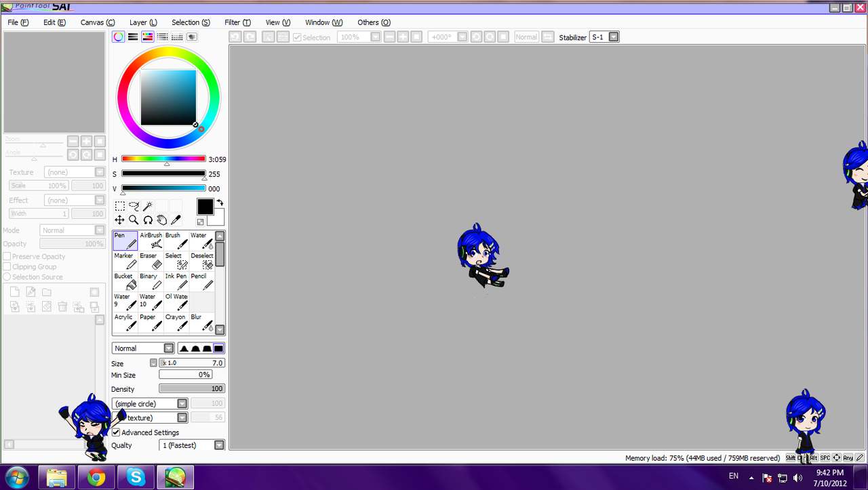The width and height of the screenshot is (868, 490).
Task: Choose the rectangular selection tool
Action: [x=119, y=206]
